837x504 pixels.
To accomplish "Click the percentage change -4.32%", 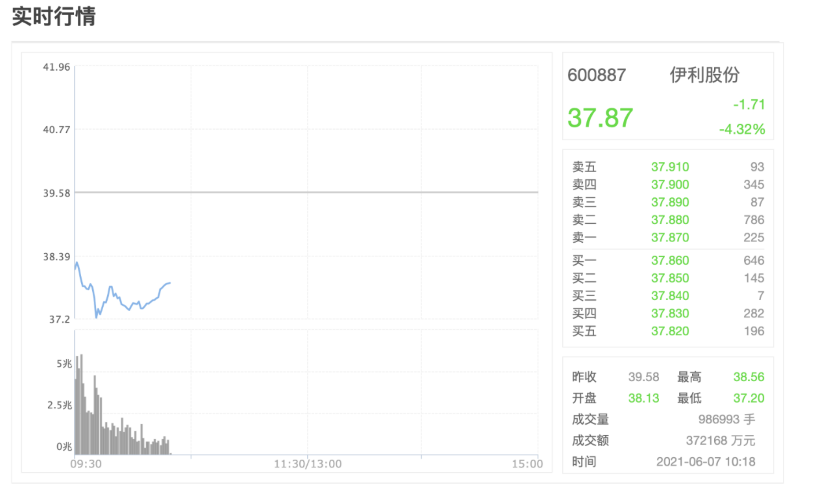I will pos(742,129).
